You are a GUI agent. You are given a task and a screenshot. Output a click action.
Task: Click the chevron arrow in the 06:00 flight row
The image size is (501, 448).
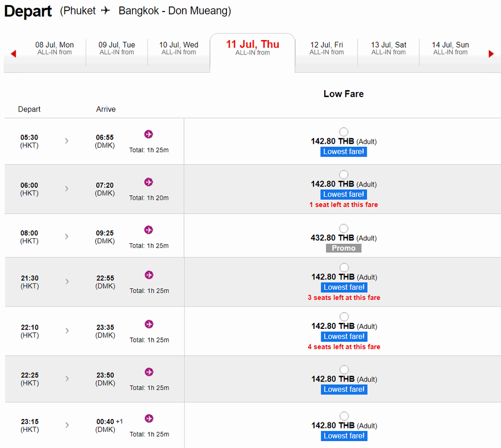click(x=67, y=189)
